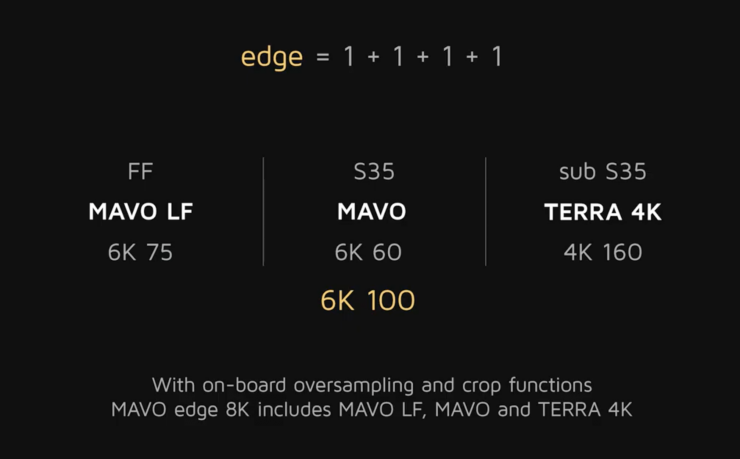Viewport: 740px width, 459px height.
Task: Select the last "1" in the equation
Action: tap(496, 57)
